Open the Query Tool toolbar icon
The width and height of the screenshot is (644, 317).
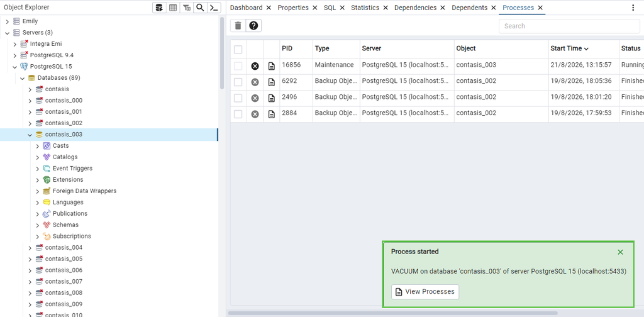pyautogui.click(x=159, y=8)
